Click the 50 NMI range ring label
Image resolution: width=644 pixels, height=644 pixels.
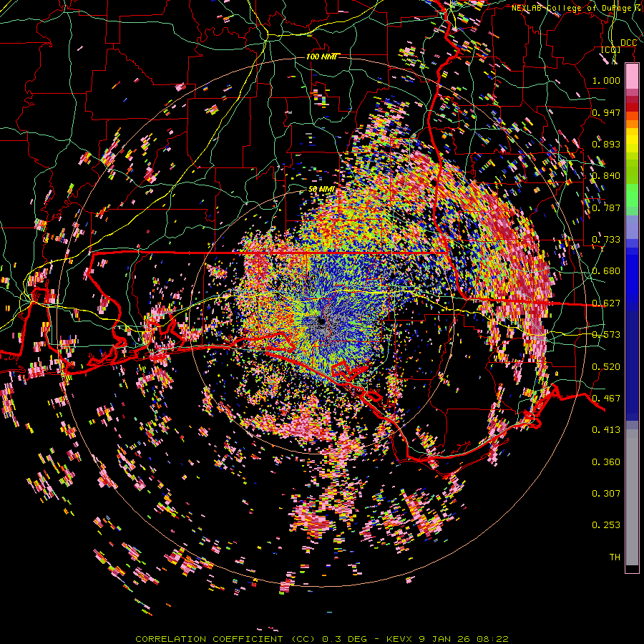[x=321, y=189]
